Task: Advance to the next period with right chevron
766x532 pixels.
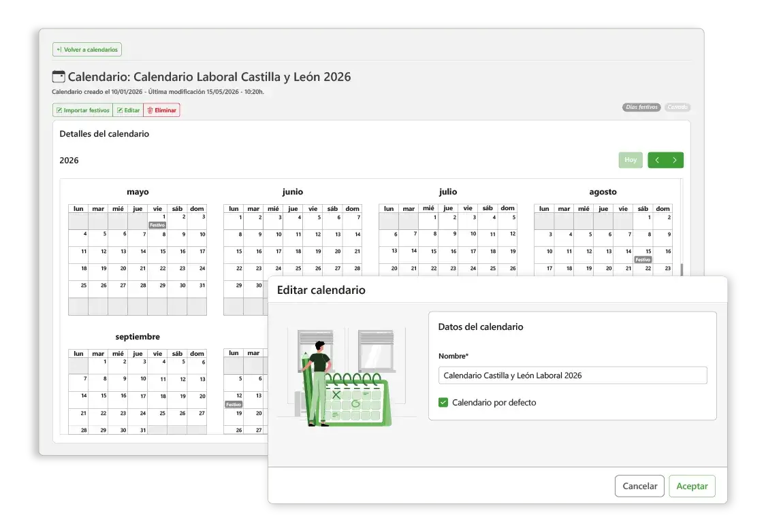Action: [675, 160]
